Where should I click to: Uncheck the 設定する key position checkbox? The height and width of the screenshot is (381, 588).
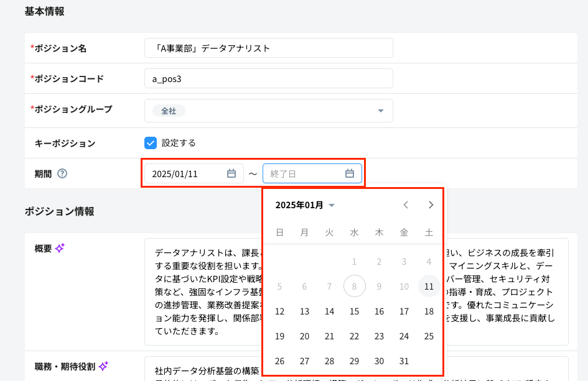tap(151, 142)
